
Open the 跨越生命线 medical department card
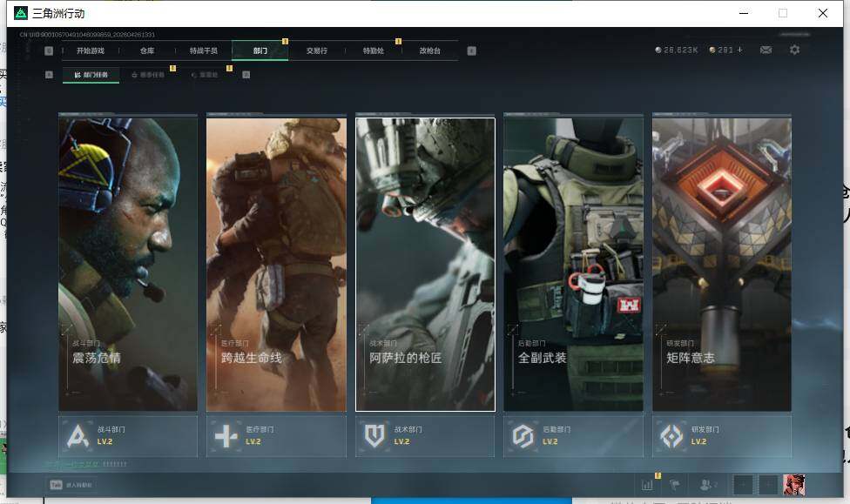[276, 265]
